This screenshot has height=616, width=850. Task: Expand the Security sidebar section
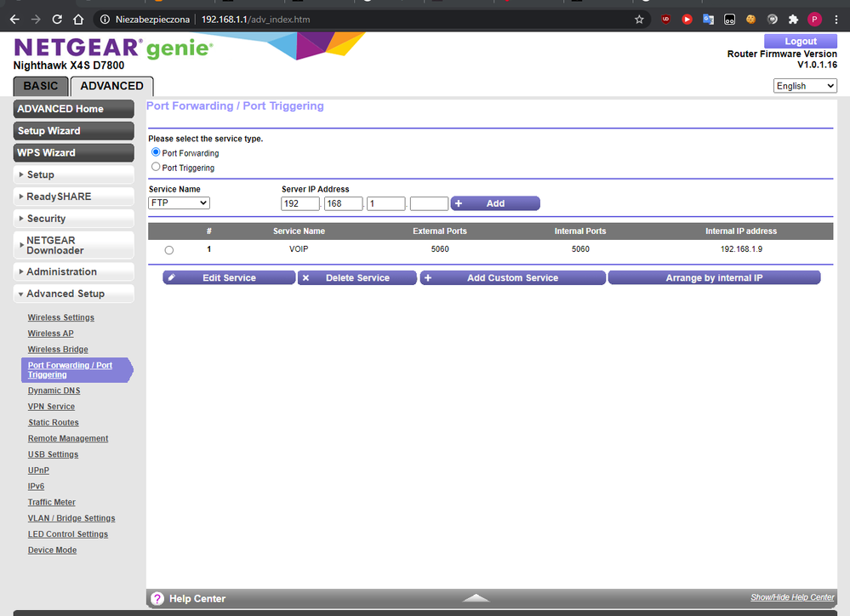(74, 219)
